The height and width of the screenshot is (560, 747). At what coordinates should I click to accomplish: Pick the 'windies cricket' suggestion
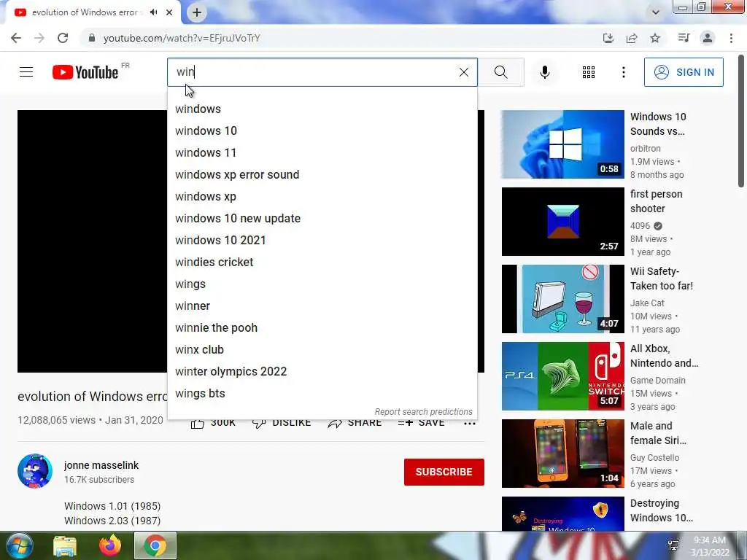coord(322,262)
